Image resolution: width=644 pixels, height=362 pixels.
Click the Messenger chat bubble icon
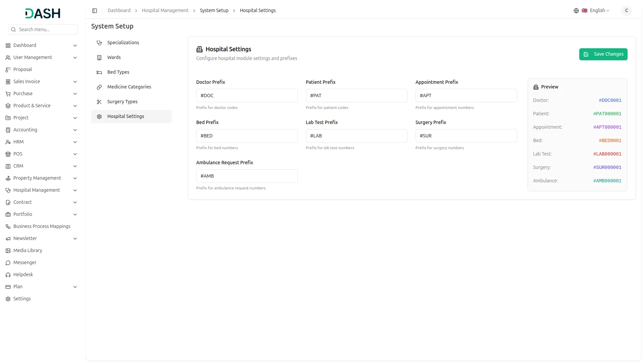(8, 263)
